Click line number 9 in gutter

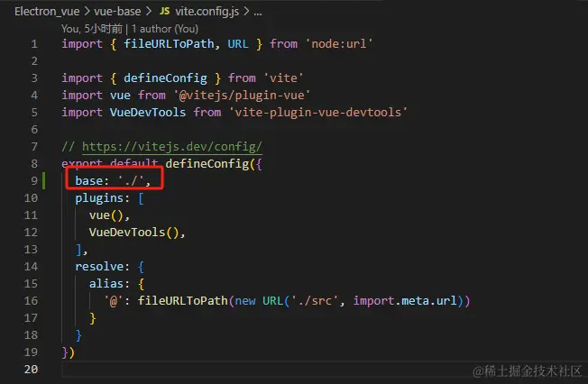click(34, 181)
